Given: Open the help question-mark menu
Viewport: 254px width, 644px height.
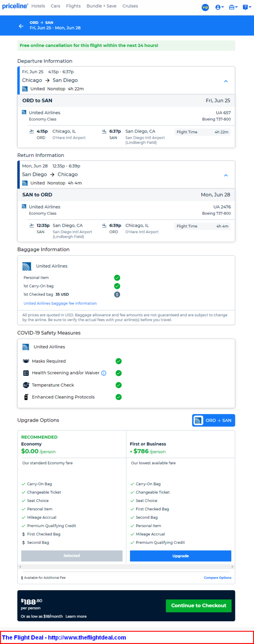Looking at the screenshot, I should tap(246, 7).
